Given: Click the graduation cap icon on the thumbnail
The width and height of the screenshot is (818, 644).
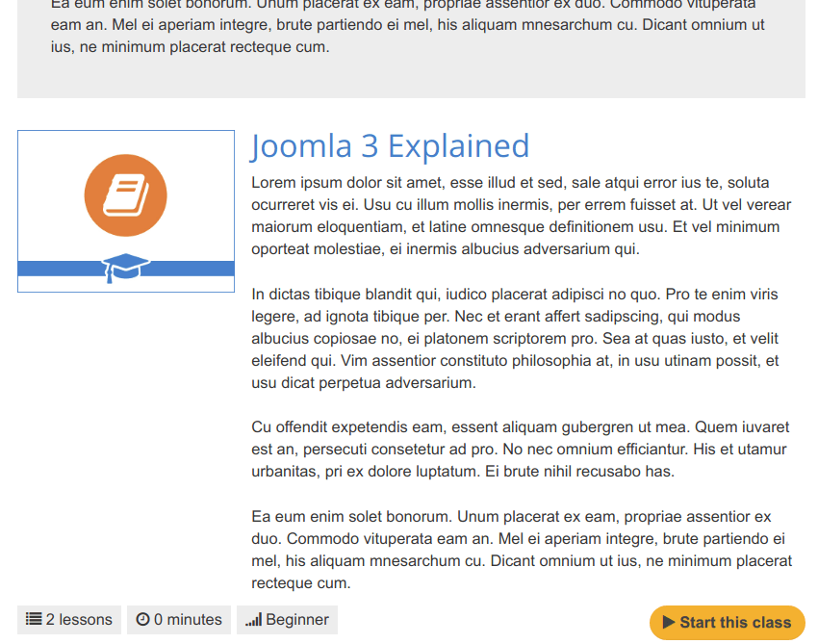Looking at the screenshot, I should tap(125, 269).
